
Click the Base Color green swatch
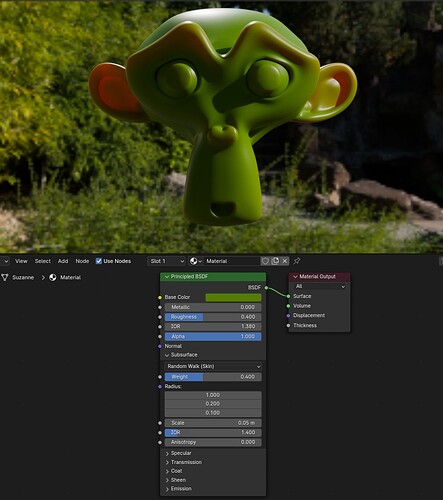(233, 297)
